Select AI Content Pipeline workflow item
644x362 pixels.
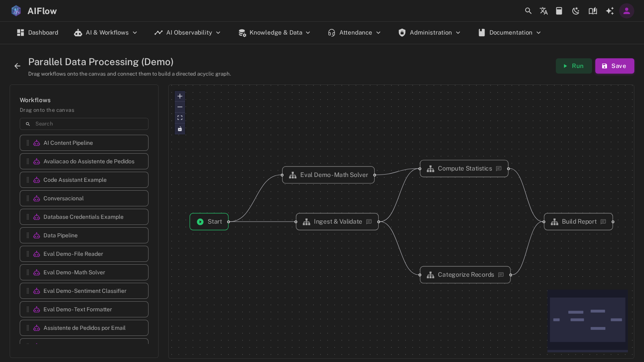tap(84, 143)
